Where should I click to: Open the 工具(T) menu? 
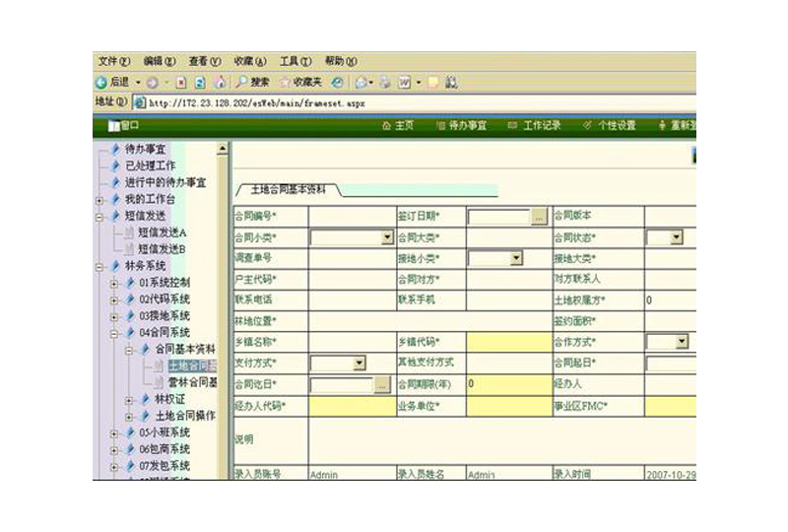click(295, 61)
